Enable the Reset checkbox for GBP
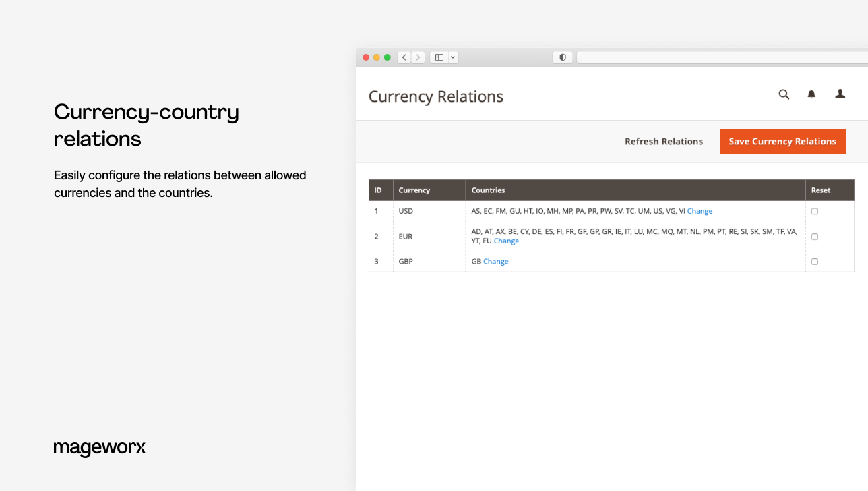The width and height of the screenshot is (868, 491). (x=814, y=261)
